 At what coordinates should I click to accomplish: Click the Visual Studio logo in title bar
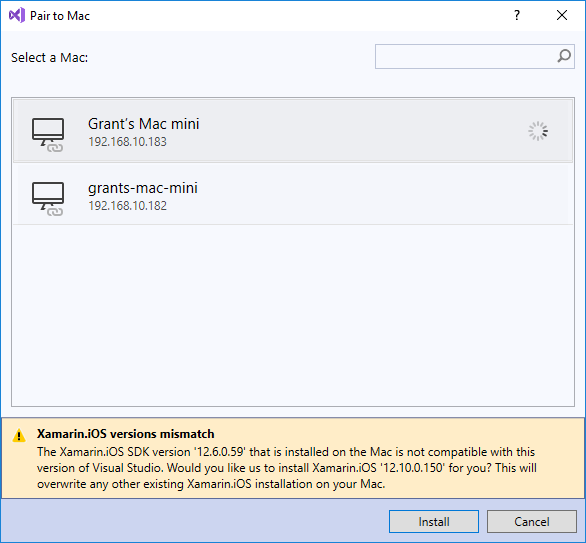17,15
